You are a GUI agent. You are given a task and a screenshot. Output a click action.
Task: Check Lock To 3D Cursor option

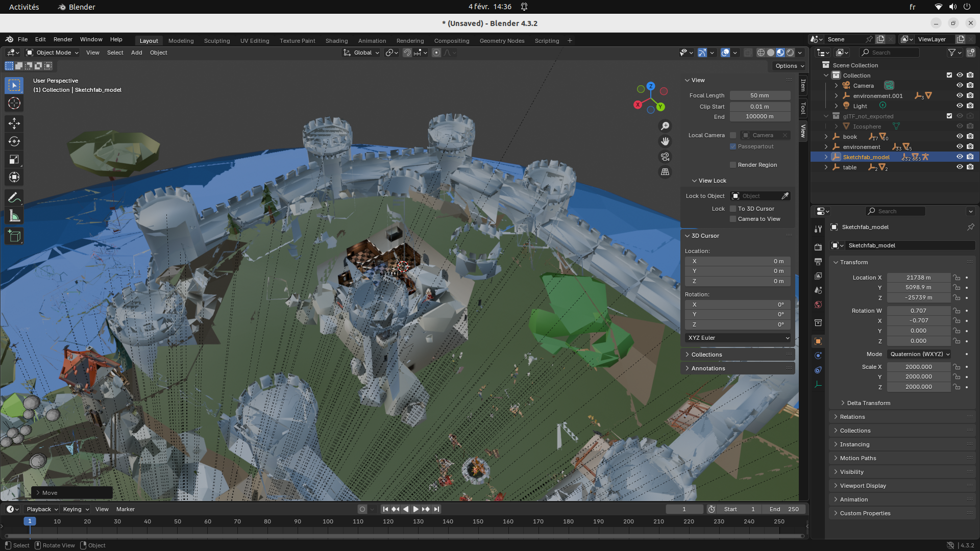(x=733, y=209)
